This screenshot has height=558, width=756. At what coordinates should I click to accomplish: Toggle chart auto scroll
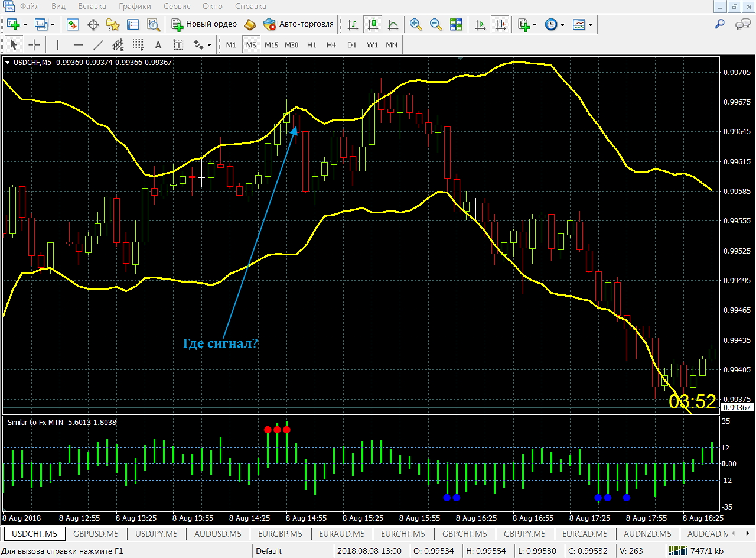[x=481, y=24]
